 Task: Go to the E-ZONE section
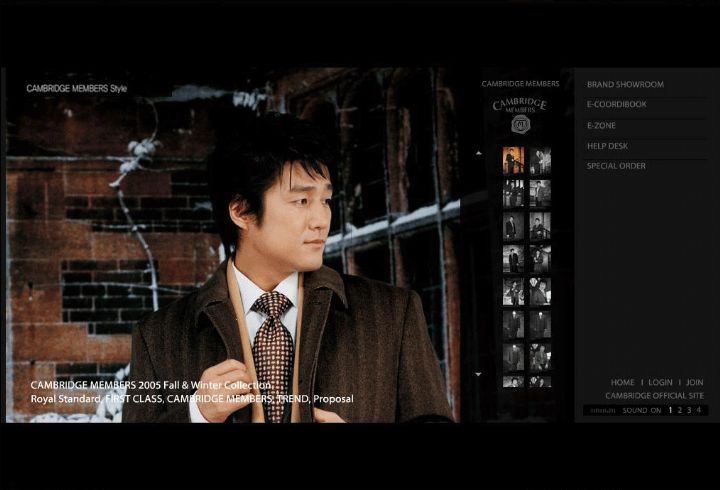(x=601, y=125)
